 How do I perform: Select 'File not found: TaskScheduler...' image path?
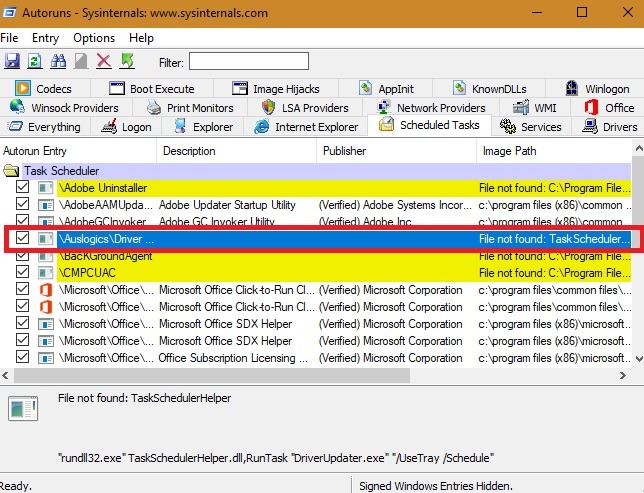[554, 239]
